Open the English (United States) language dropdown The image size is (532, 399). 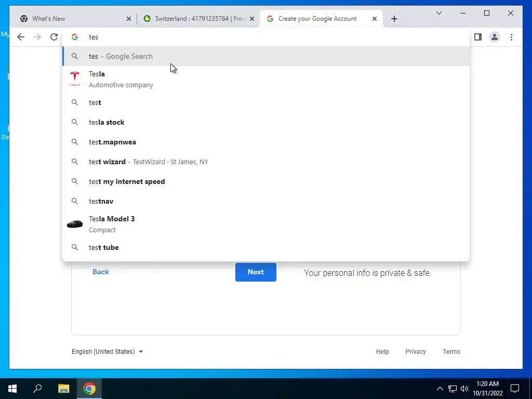pos(107,352)
